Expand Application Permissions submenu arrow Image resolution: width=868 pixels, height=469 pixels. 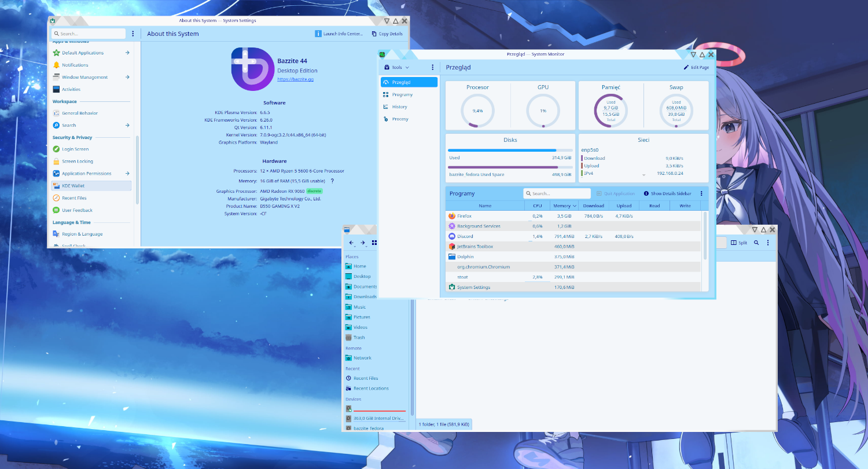point(127,174)
